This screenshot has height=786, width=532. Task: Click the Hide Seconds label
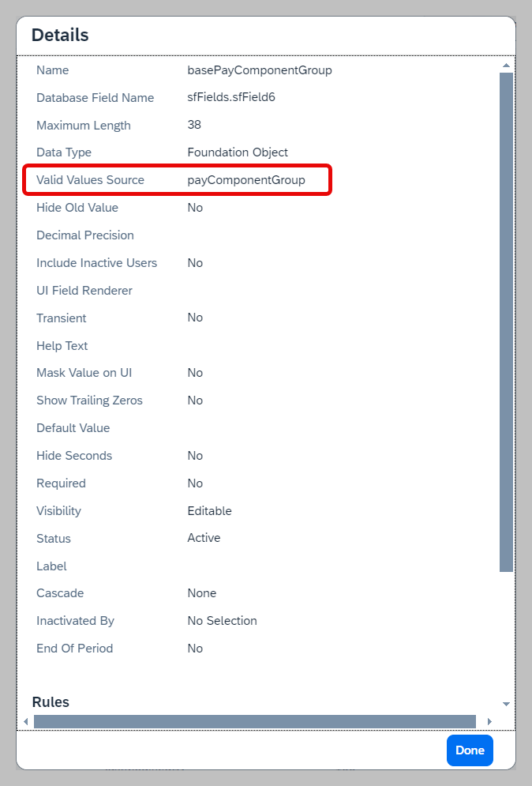pyautogui.click(x=74, y=455)
